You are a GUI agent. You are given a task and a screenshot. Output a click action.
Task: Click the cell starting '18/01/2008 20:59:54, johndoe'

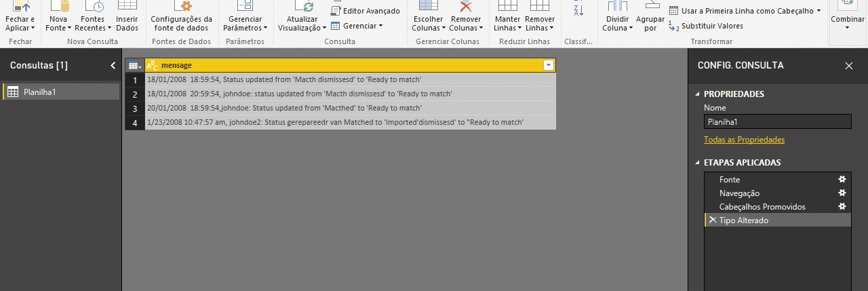351,94
